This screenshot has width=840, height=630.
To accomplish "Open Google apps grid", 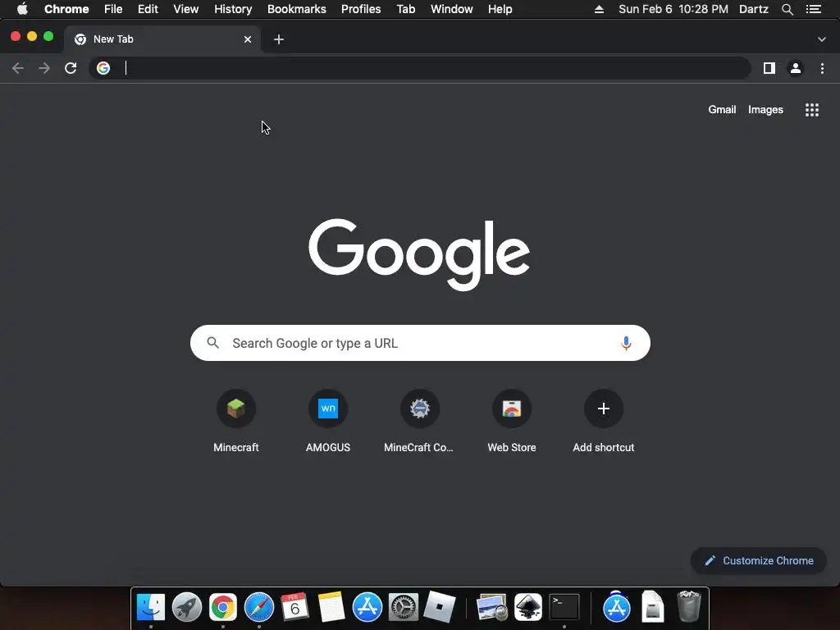I will 812,110.
